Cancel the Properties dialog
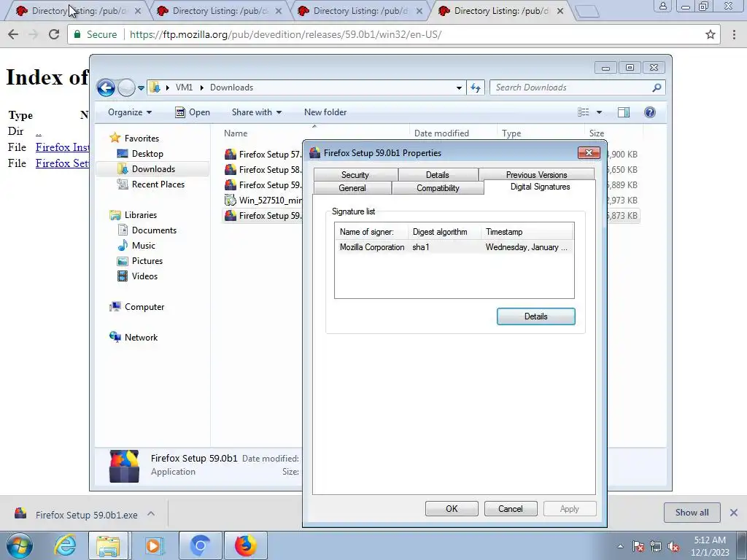 511,508
